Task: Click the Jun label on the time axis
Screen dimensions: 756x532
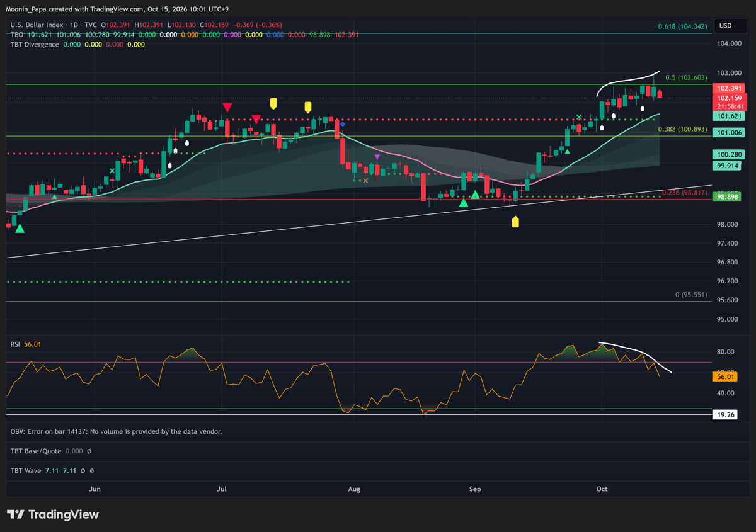Action: (x=94, y=489)
